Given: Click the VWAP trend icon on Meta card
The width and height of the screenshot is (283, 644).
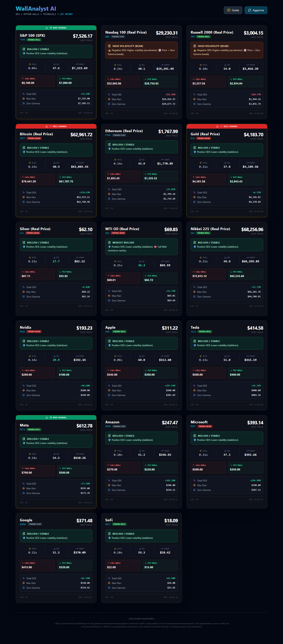Looking at the screenshot, I should [77, 454].
